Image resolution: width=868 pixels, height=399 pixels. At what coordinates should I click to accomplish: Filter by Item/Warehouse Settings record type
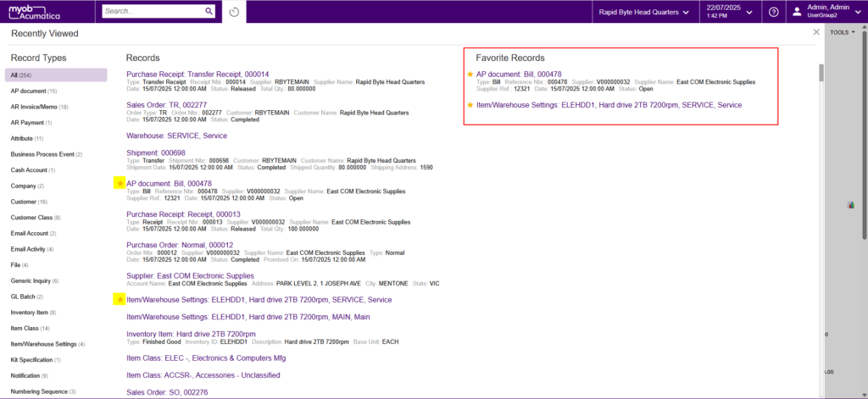click(48, 344)
